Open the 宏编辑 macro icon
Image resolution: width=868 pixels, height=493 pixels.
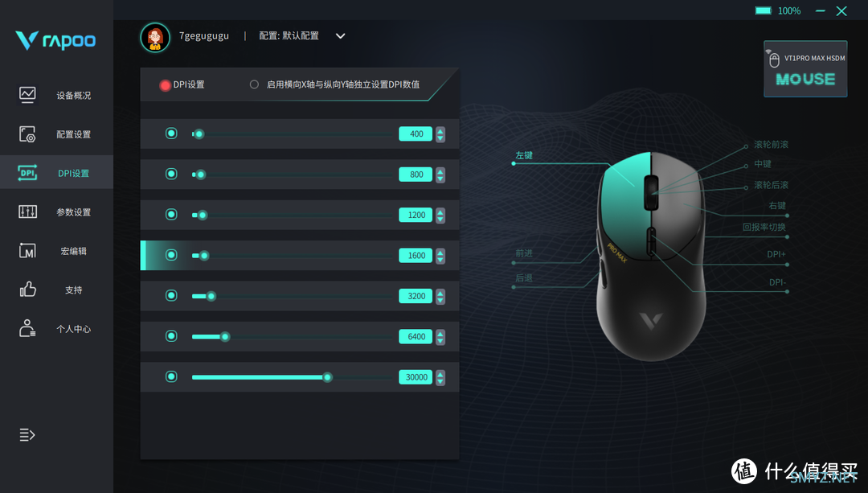point(27,251)
